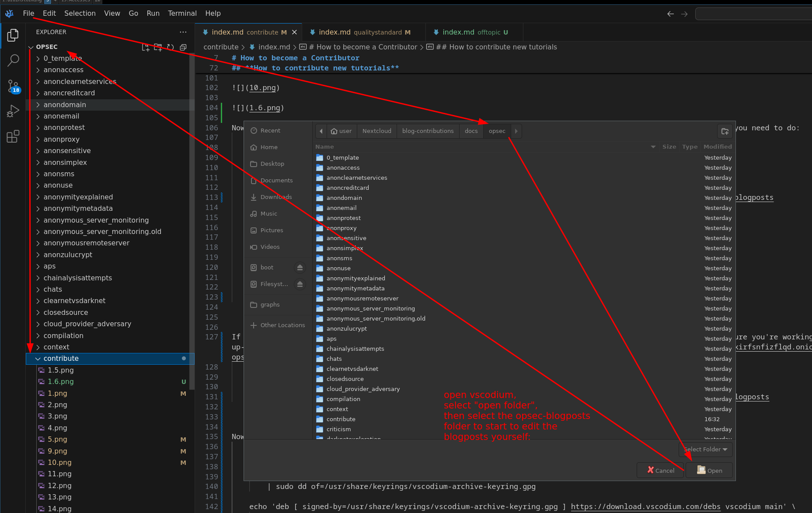Viewport: 812px width, 513px height.
Task: Select chainalysisattempts folder in dialog
Action: 523,349
